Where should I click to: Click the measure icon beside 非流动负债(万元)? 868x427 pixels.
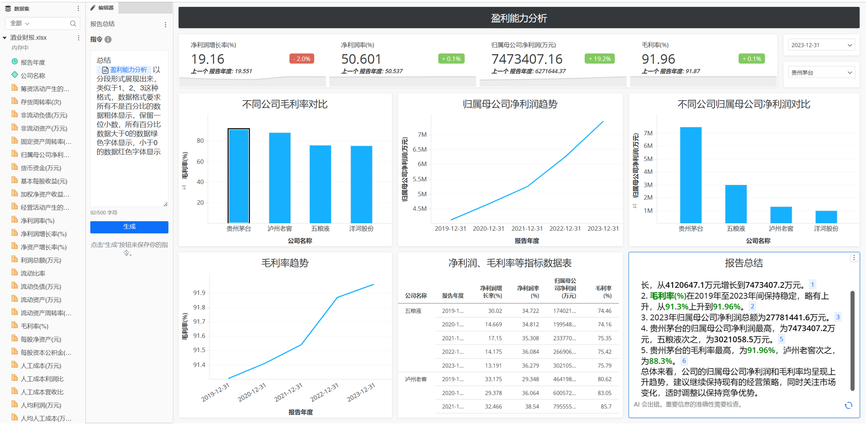pos(15,115)
